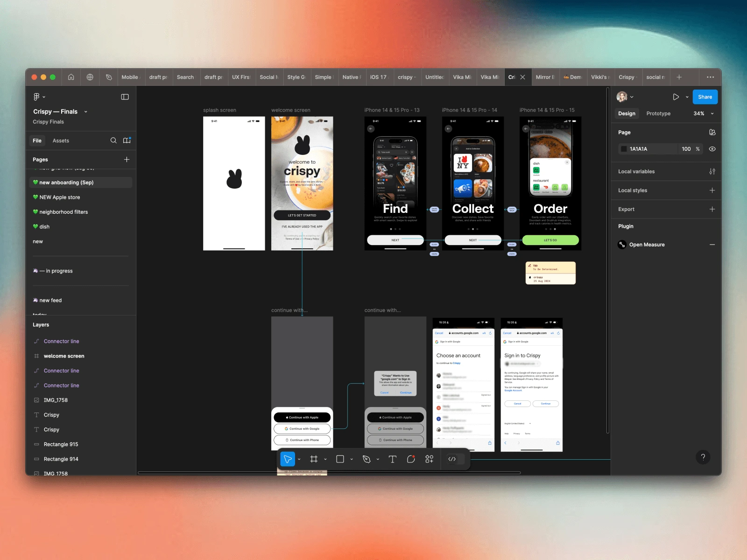Open the Crispy Finals project link

(48, 122)
